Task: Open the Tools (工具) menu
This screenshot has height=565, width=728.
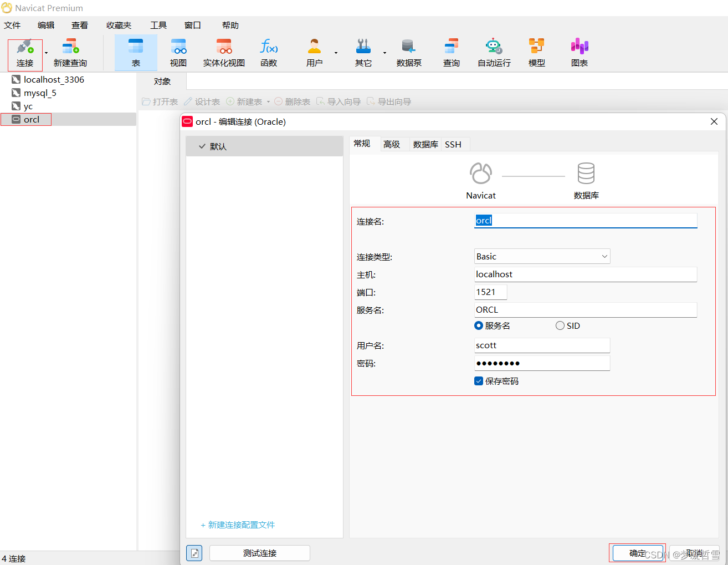Action: click(x=158, y=25)
